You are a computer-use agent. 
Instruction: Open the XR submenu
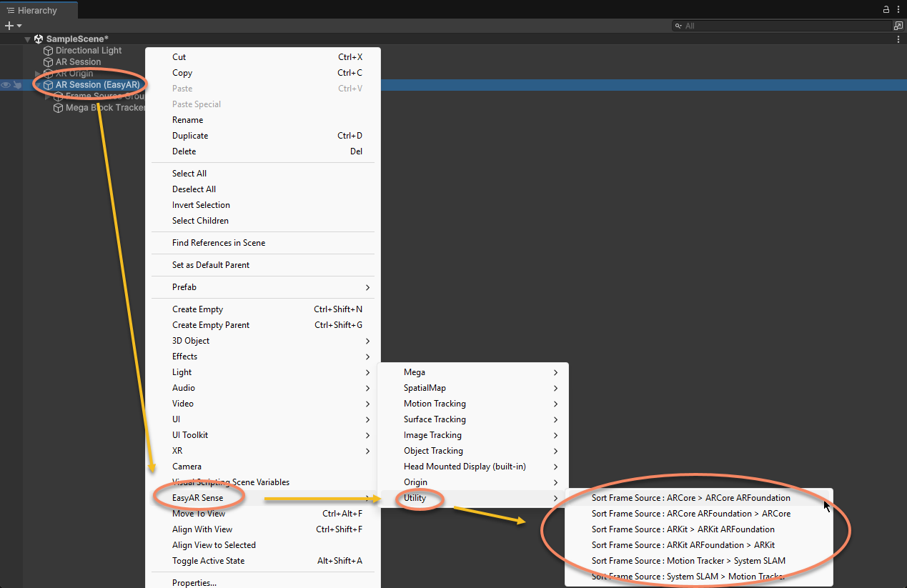pyautogui.click(x=263, y=451)
